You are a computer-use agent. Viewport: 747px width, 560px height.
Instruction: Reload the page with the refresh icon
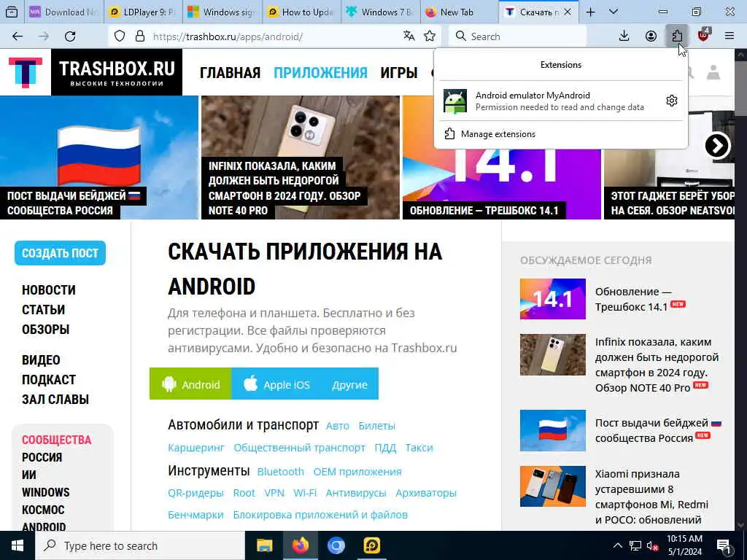70,36
